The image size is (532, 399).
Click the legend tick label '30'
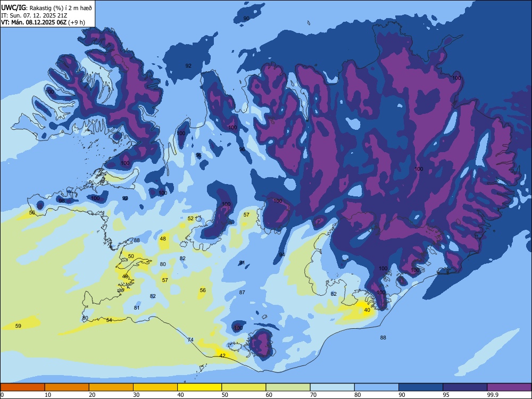136,395
